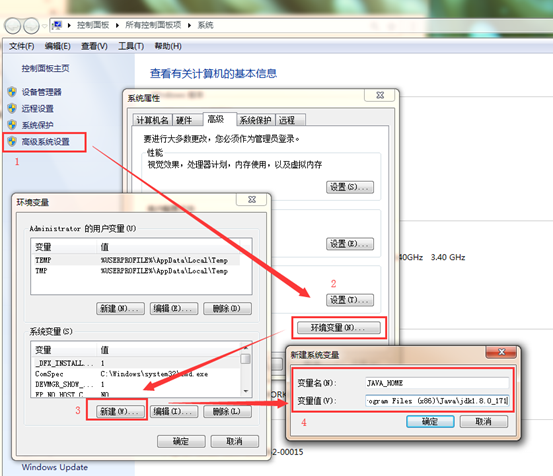Select ComSpec row in system variables
The image size is (553, 476).
135,374
